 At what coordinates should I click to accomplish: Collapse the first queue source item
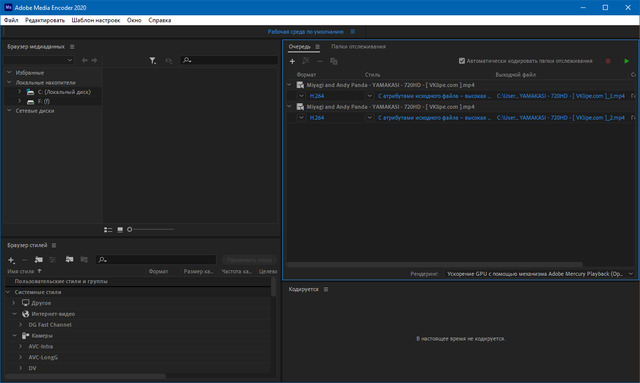pos(289,85)
